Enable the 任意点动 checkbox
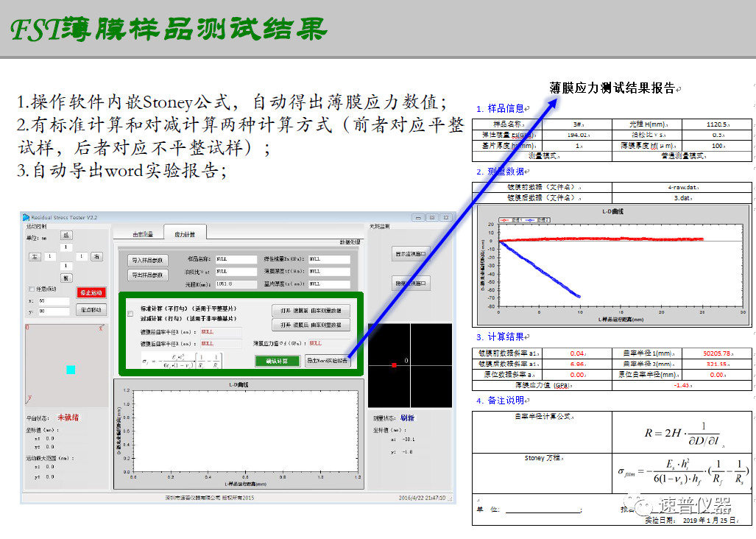The height and width of the screenshot is (539, 756). (31, 289)
